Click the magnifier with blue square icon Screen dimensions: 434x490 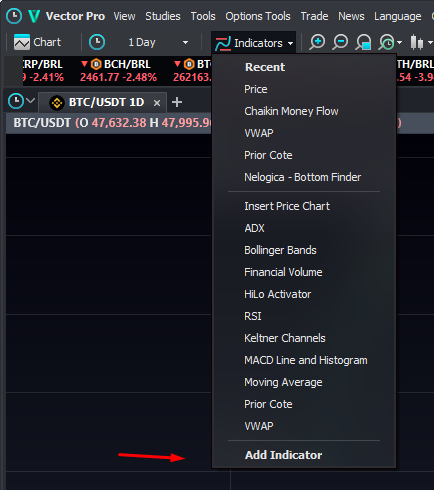(363, 43)
